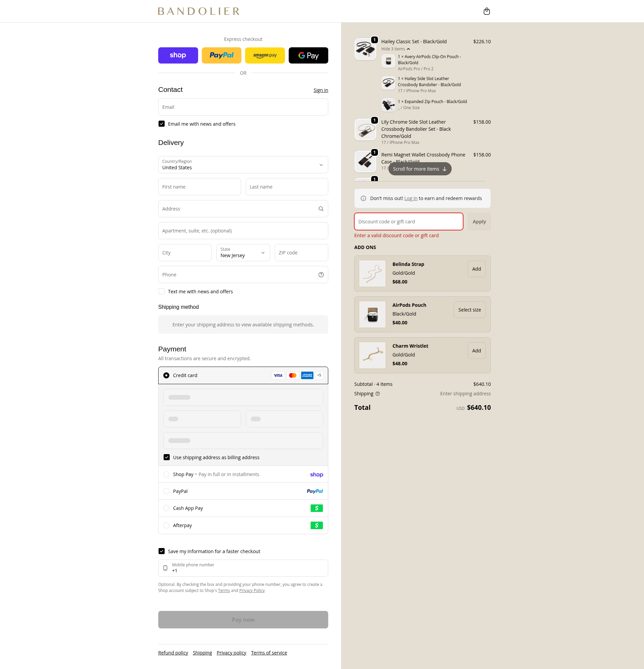The height and width of the screenshot is (669, 644).
Task: Add the Belinda Strap add-on
Action: [476, 269]
